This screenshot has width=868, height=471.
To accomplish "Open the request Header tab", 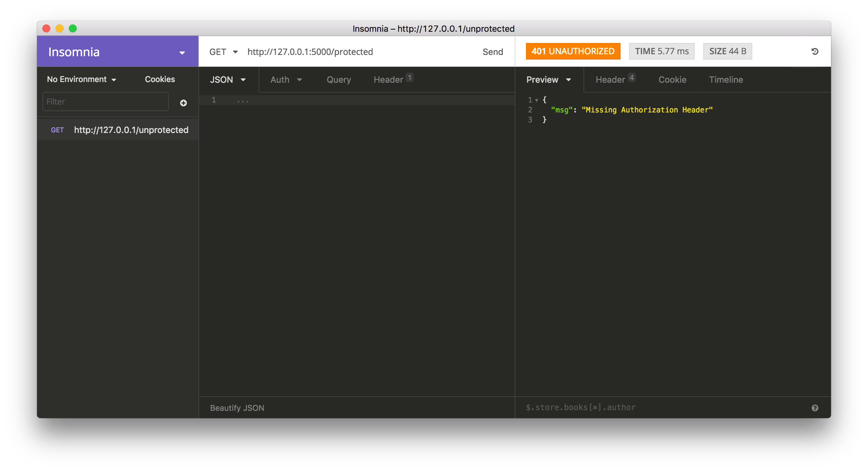I will coord(390,79).
